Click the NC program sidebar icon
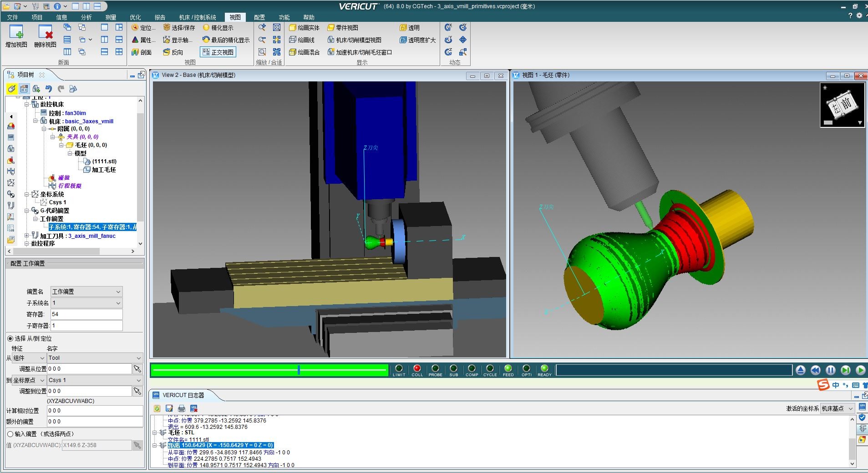 tap(11, 217)
